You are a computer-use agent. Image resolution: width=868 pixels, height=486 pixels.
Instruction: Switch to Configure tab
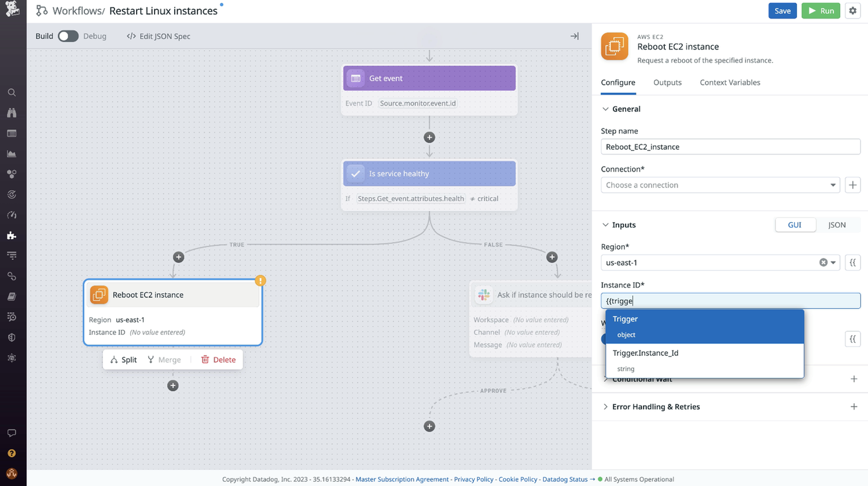click(x=618, y=83)
